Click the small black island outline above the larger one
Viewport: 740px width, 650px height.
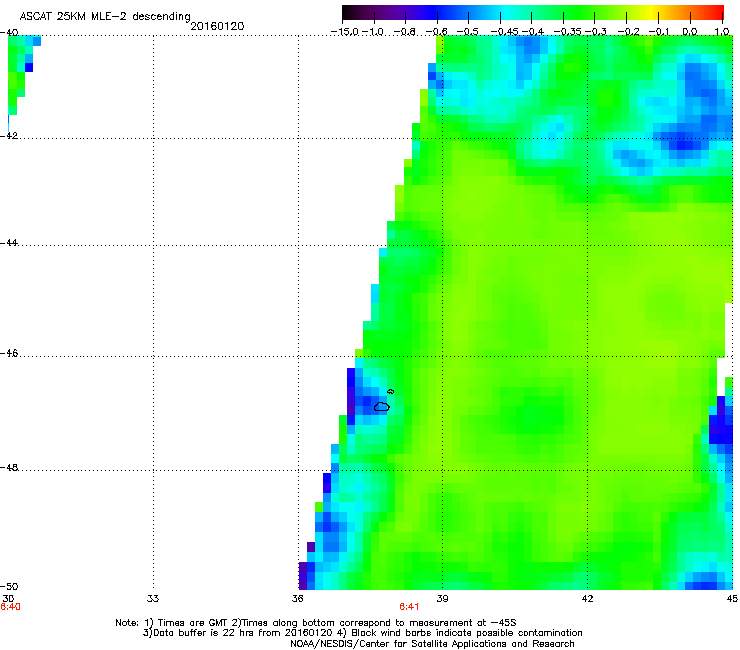[x=390, y=391]
